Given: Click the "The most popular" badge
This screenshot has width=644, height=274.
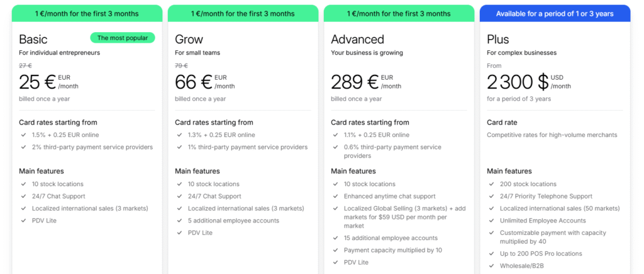Looking at the screenshot, I should point(123,38).
